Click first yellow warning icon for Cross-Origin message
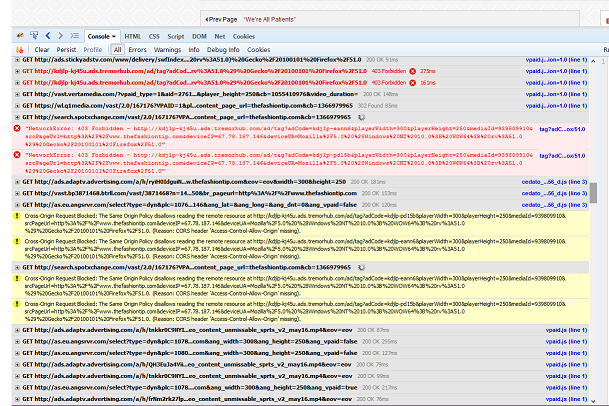 click(x=6, y=215)
